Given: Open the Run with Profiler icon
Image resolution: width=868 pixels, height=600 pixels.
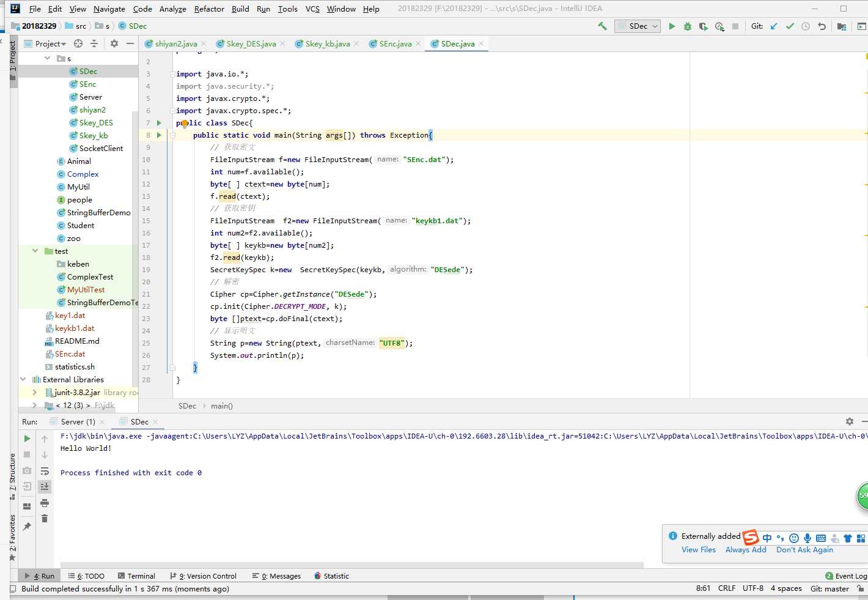Looking at the screenshot, I should tap(719, 26).
